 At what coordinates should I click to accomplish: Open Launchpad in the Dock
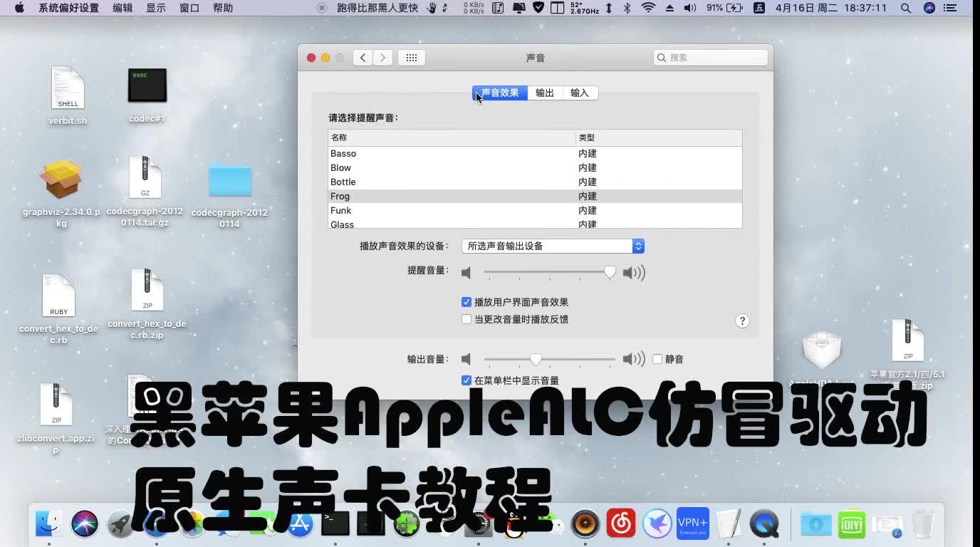120,524
